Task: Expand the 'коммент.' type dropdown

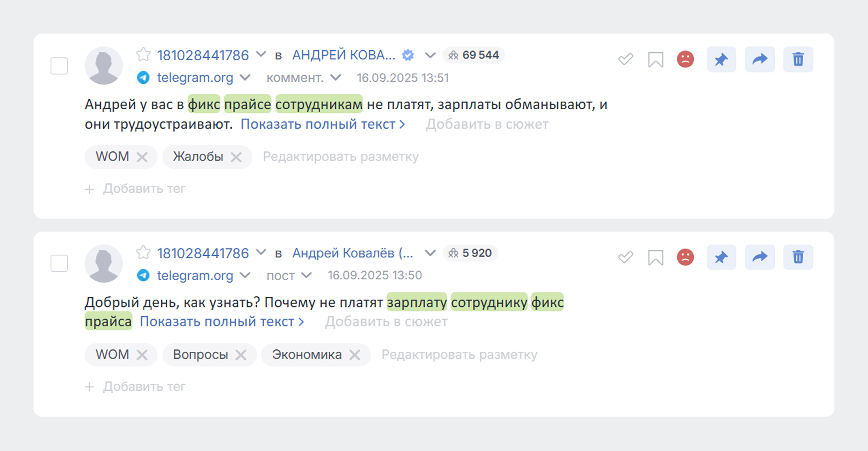Action: [x=336, y=78]
